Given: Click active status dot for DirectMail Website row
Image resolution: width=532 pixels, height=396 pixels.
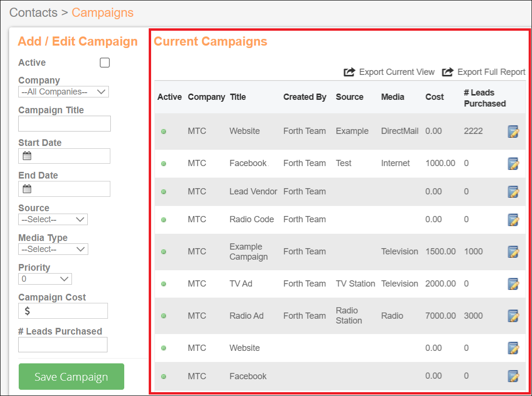Looking at the screenshot, I should pos(164,132).
